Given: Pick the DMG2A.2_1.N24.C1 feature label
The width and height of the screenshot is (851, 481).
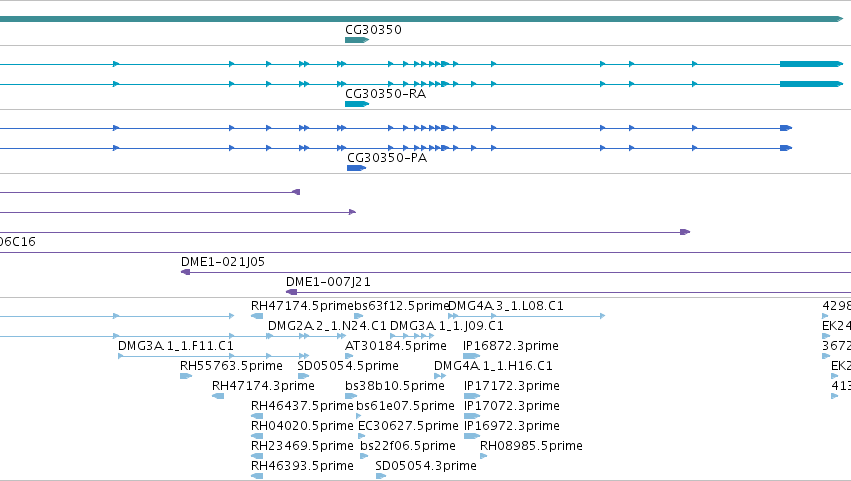Looking at the screenshot, I should click(327, 326).
